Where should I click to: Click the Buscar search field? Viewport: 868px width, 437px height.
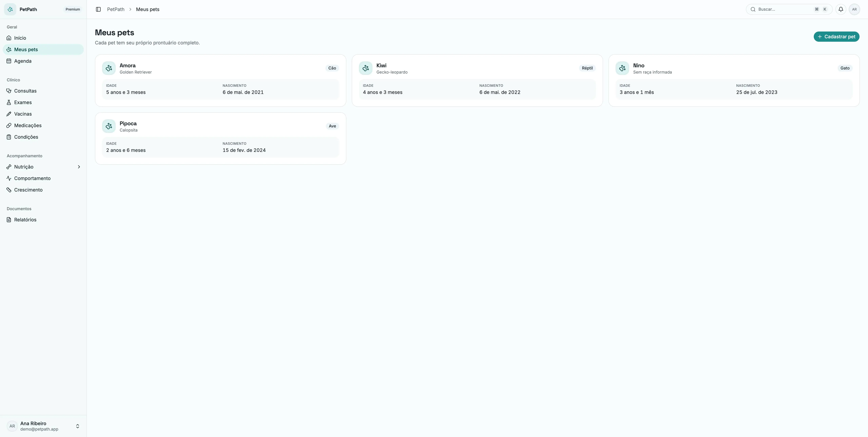pyautogui.click(x=789, y=9)
